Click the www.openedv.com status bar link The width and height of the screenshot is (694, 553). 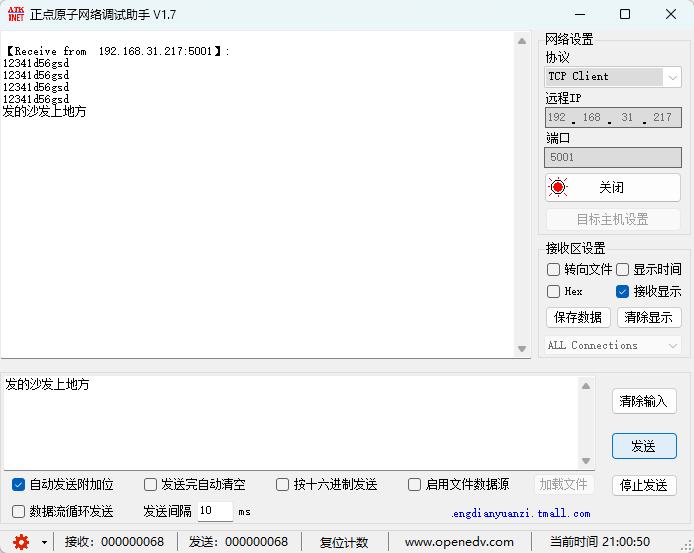click(x=459, y=542)
